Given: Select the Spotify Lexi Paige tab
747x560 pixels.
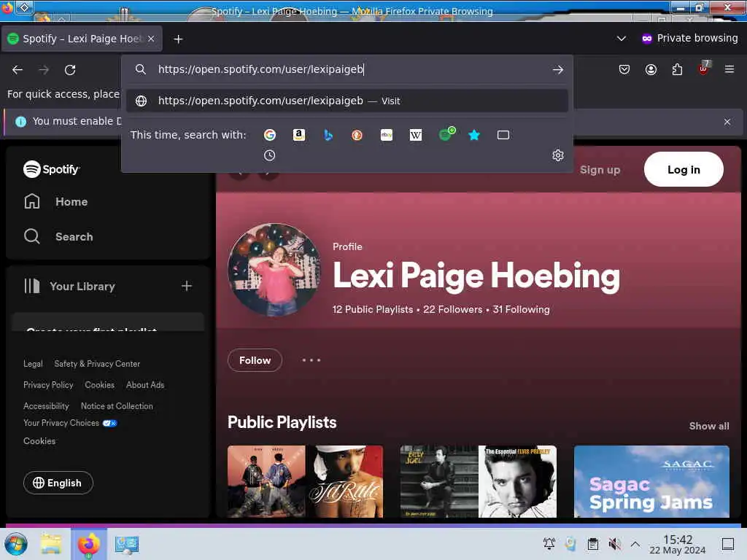Looking at the screenshot, I should coord(82,39).
